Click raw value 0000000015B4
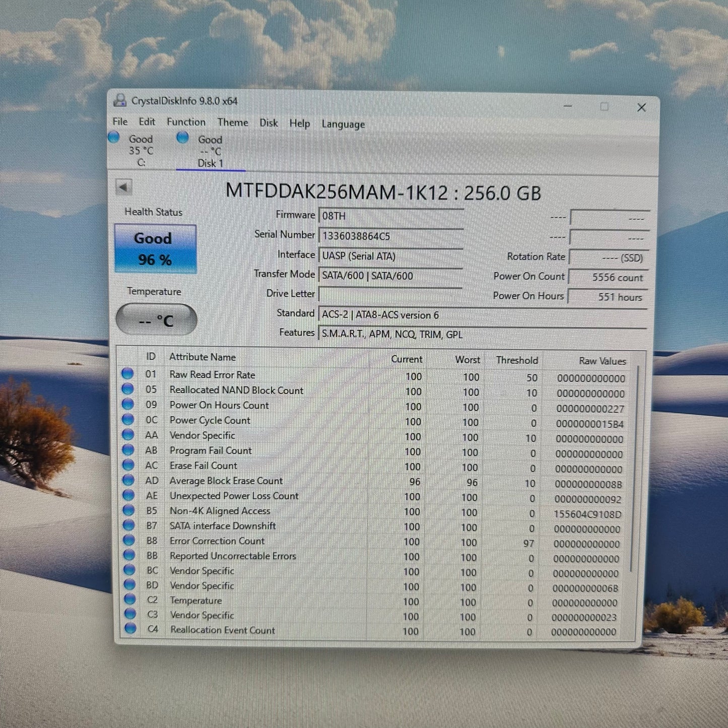 [589, 424]
